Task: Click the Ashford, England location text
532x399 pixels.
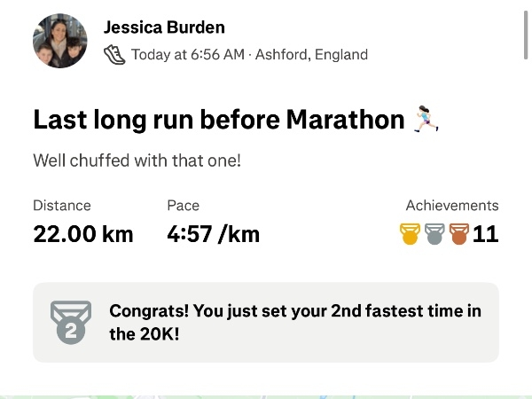Action: pos(311,55)
